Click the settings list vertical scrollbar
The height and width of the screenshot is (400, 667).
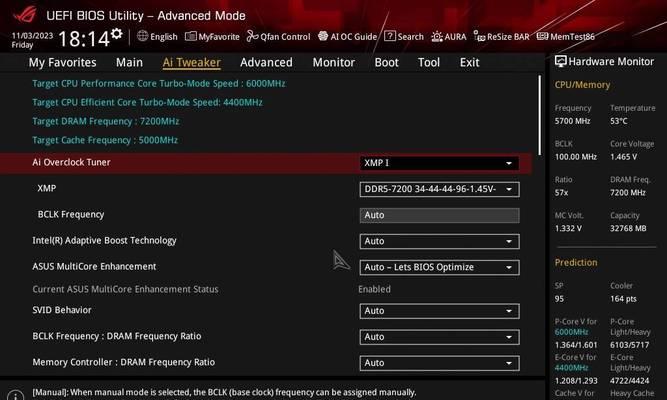[x=540, y=115]
